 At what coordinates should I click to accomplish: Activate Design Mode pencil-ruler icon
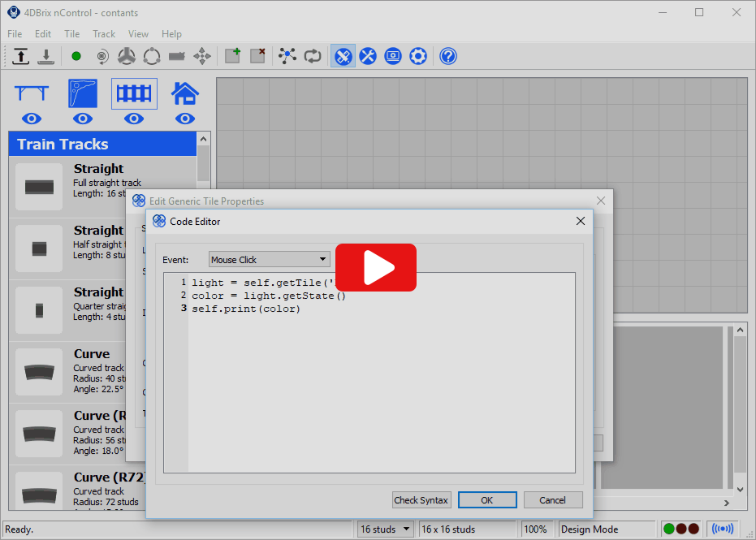point(343,56)
